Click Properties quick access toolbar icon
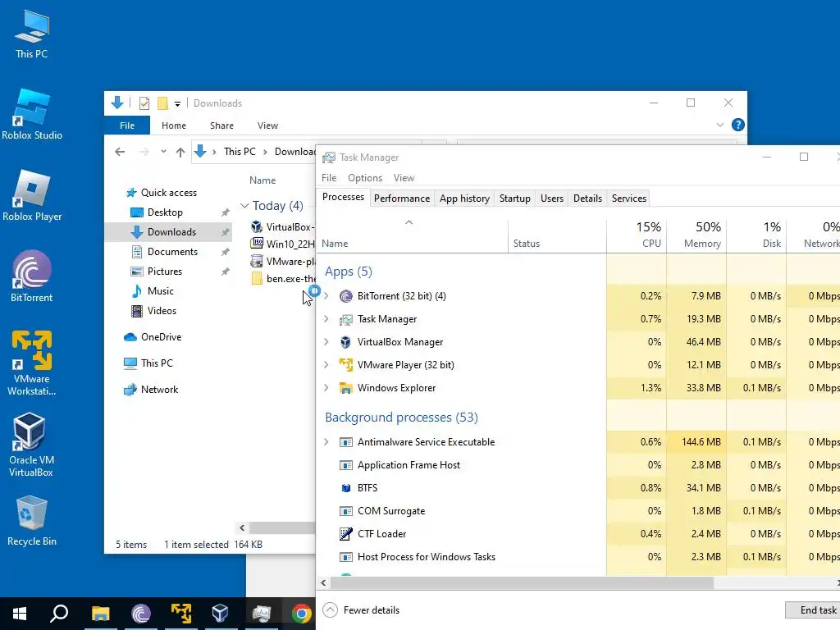Viewport: 840px width, 630px height. (x=144, y=103)
